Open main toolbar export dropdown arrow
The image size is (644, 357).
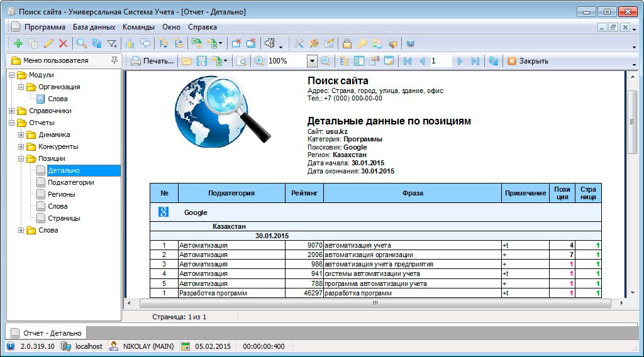coord(221,43)
